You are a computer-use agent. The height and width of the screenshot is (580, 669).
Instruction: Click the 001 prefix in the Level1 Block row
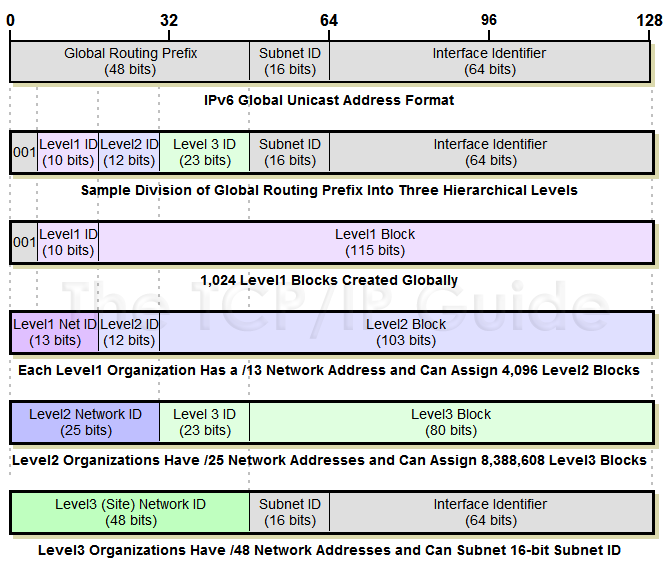click(24, 242)
